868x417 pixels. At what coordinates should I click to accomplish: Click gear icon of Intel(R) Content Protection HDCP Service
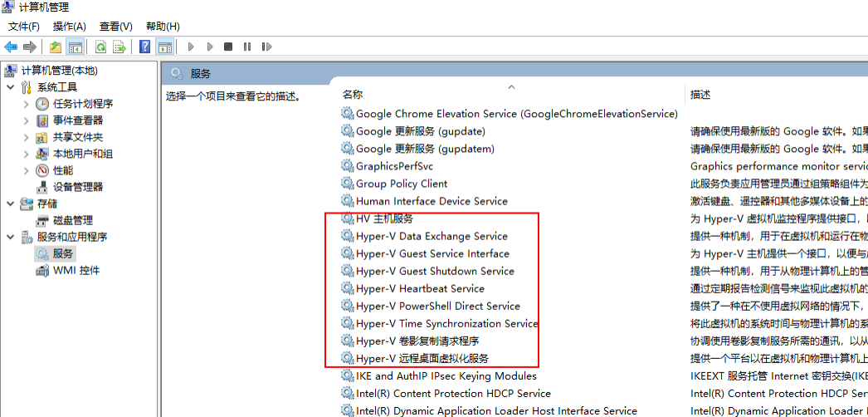pyautogui.click(x=347, y=394)
